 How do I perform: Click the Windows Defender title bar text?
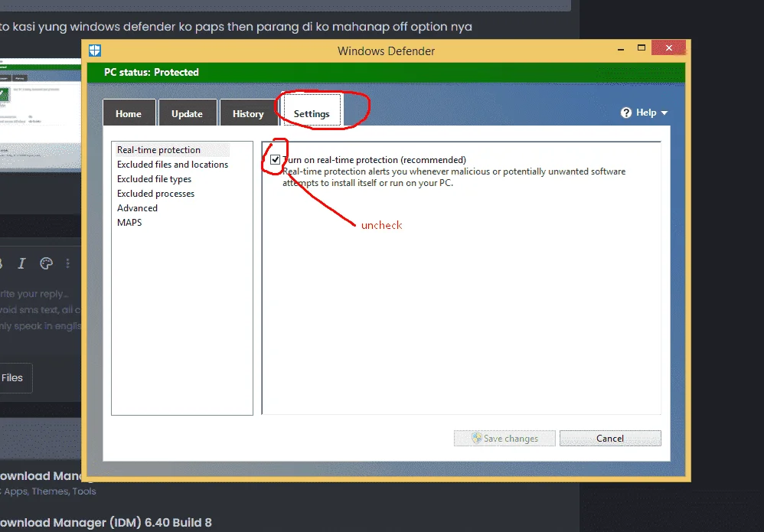coord(386,51)
